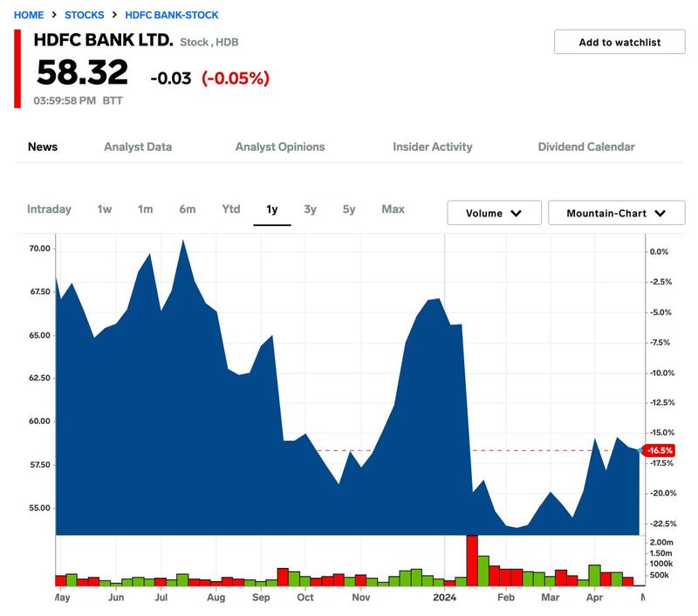
Task: Open the Volume dropdown
Action: click(x=494, y=213)
